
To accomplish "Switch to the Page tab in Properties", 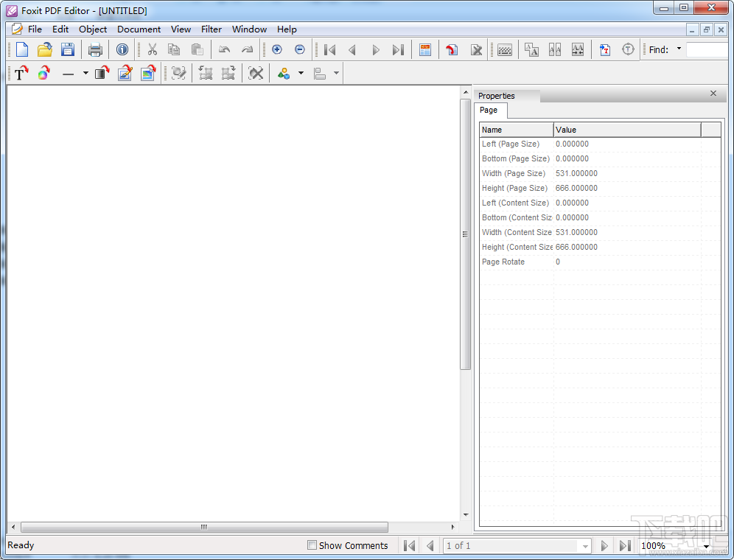I will pyautogui.click(x=489, y=110).
